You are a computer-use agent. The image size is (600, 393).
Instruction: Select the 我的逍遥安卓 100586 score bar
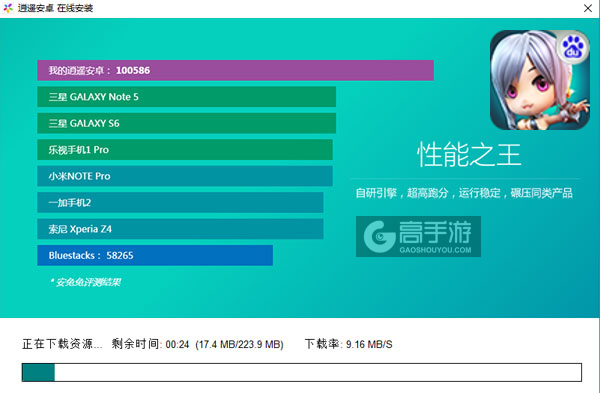[x=235, y=70]
